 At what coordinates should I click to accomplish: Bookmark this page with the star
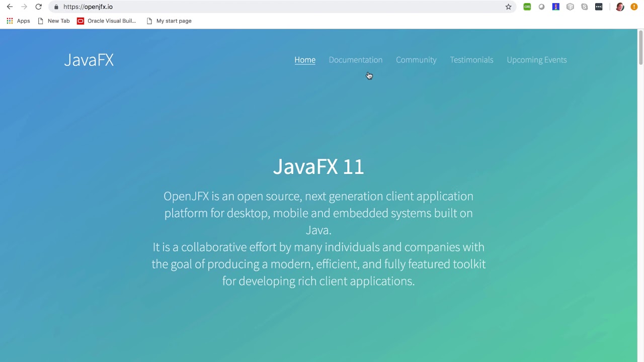coord(508,7)
